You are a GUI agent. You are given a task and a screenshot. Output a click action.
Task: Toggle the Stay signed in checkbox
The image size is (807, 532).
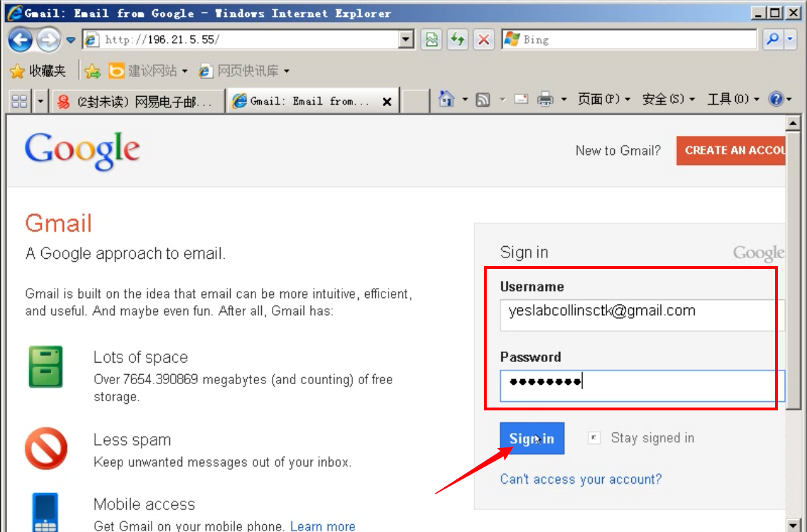[594, 438]
